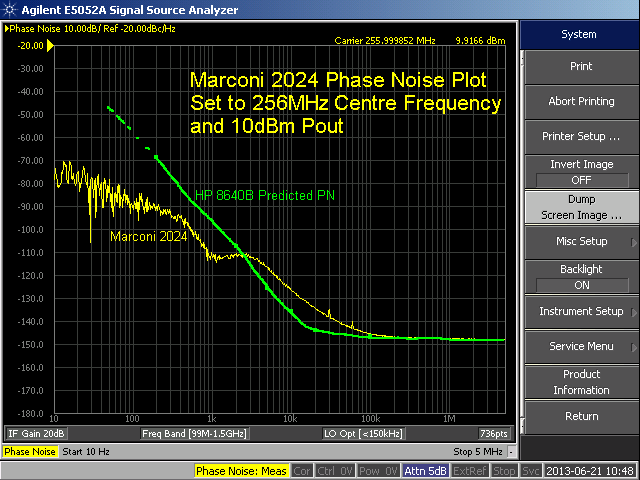Click the System menu header

[579, 35]
